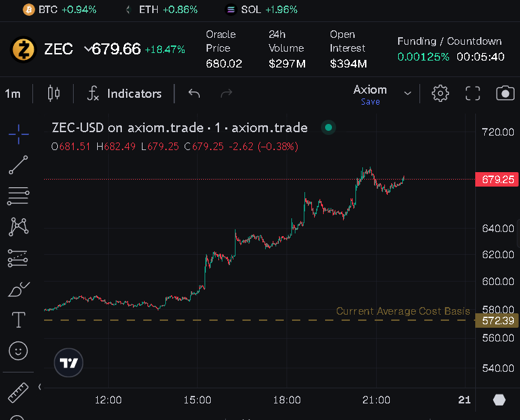Click the Bitcoin logo icon
This screenshot has height=420, width=520.
[x=28, y=10]
